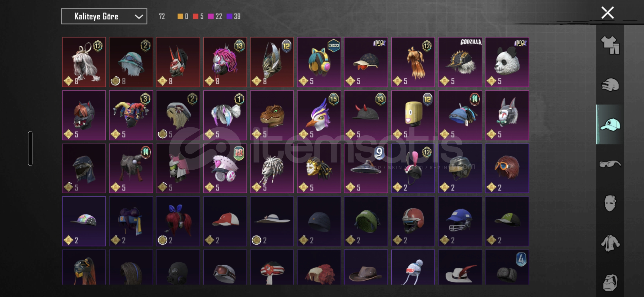Open the outfit sets category icon
The image size is (644, 297).
point(610,45)
